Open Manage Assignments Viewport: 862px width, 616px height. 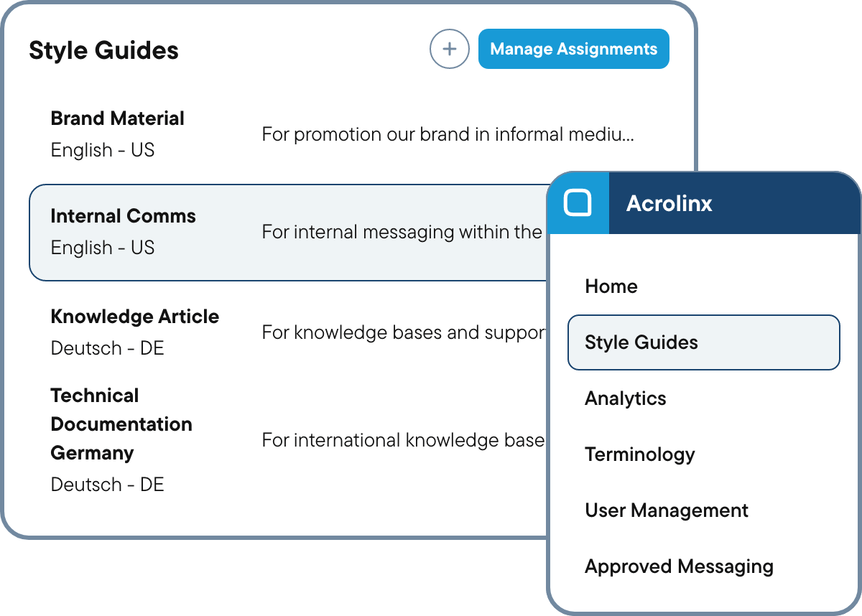coord(574,49)
